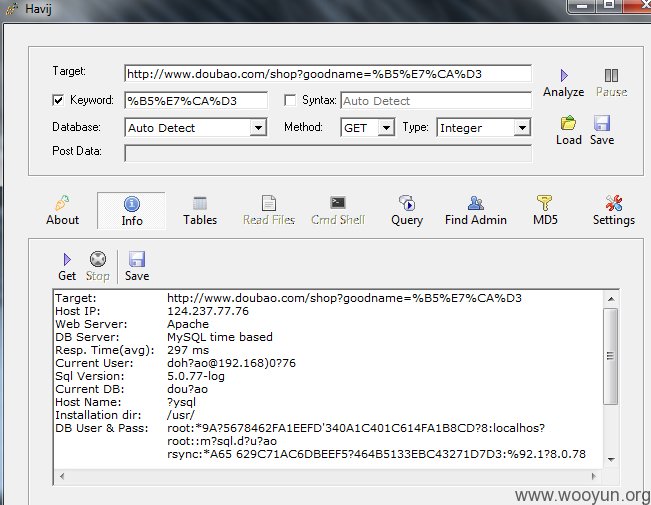
Task: Open the Cmd Shell tab
Action: click(338, 211)
